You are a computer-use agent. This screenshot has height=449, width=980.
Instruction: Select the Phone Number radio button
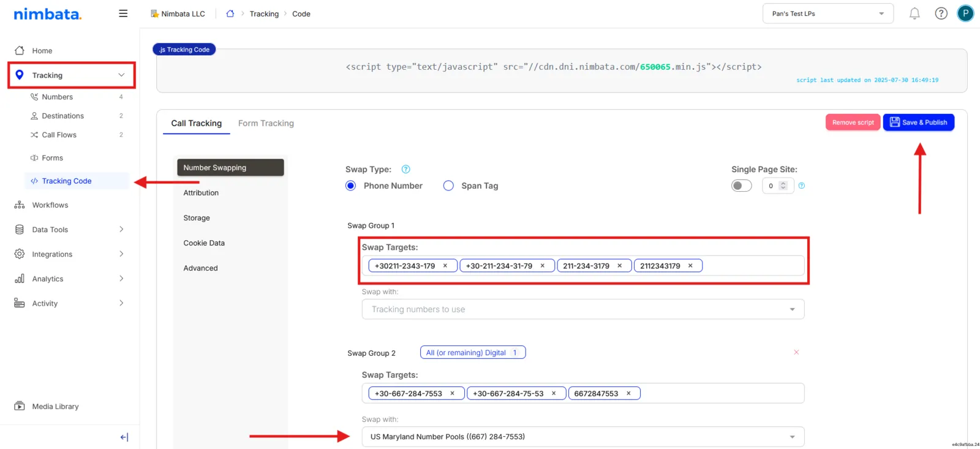(x=350, y=186)
